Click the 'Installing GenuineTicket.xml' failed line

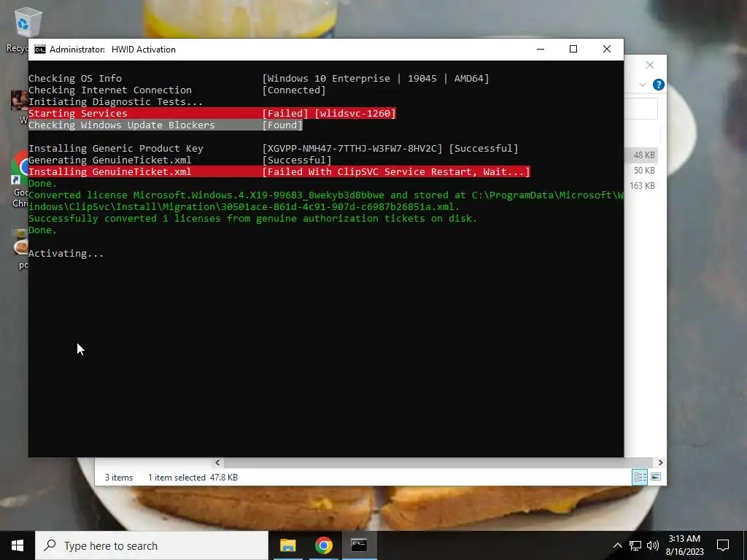(x=279, y=172)
